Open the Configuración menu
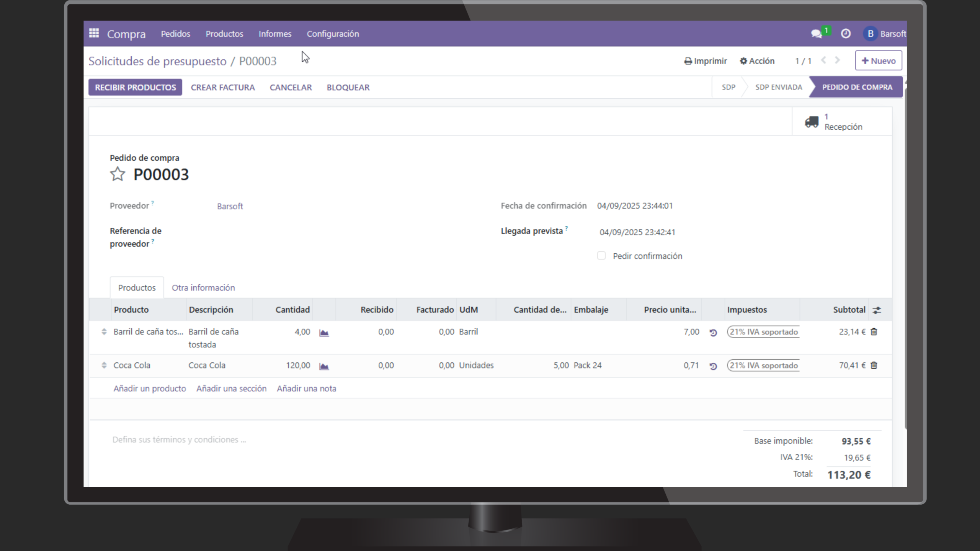The image size is (980, 551). tap(333, 34)
